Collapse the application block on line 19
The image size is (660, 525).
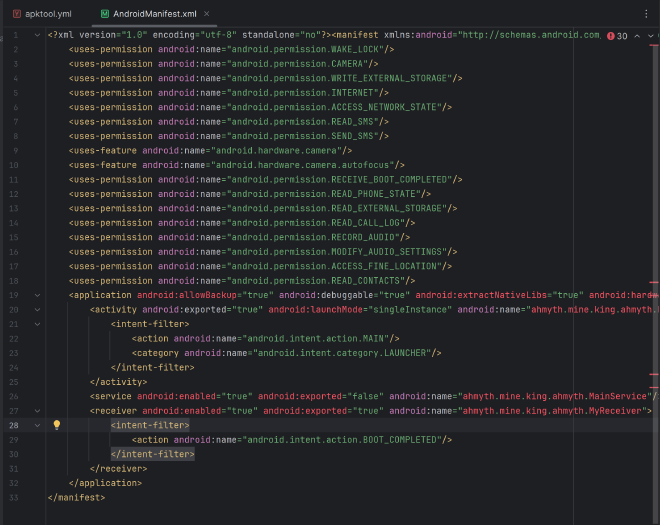[37, 295]
